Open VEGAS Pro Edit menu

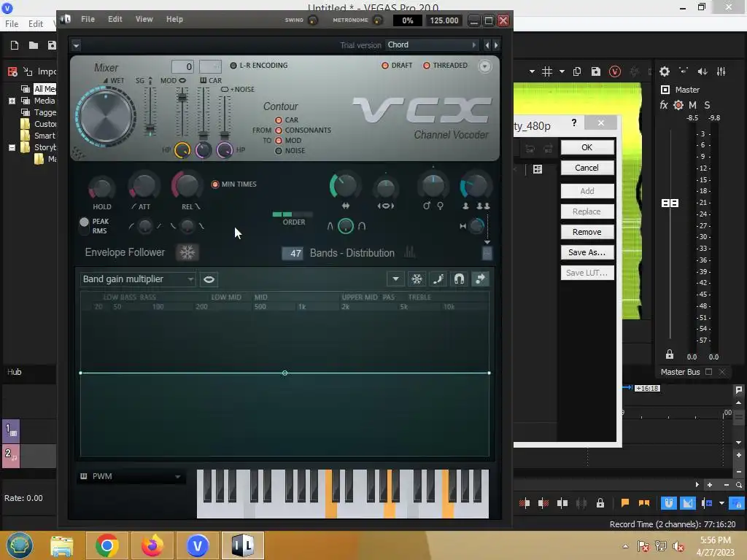35,24
